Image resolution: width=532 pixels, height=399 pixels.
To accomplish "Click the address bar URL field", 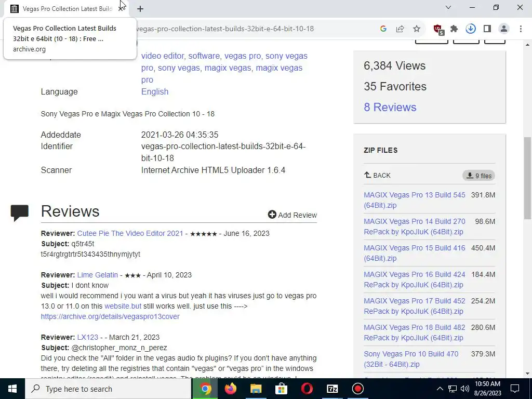I will [224, 29].
